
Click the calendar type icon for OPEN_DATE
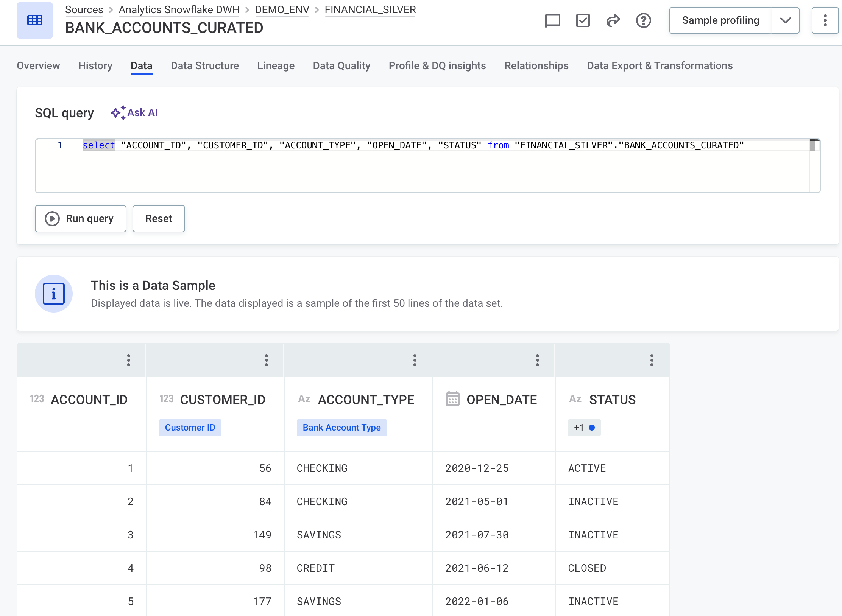(x=452, y=399)
